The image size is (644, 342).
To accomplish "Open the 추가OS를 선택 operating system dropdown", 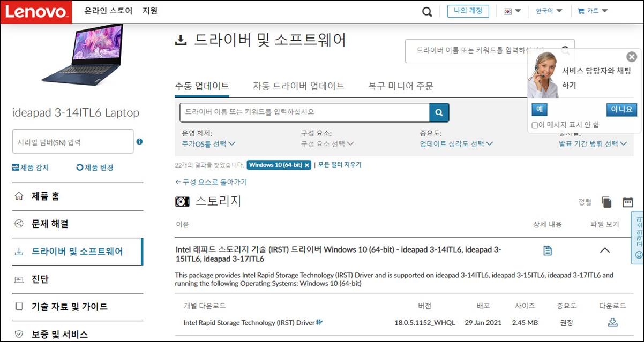I will coord(208,144).
